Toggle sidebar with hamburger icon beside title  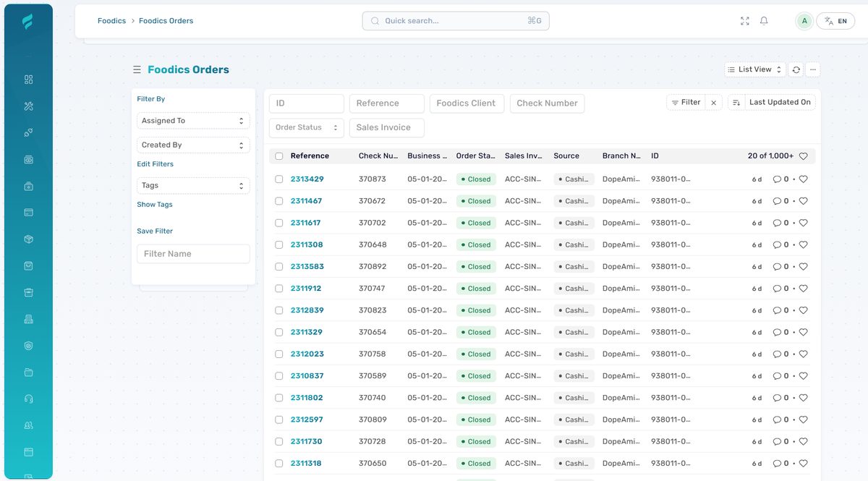(137, 69)
